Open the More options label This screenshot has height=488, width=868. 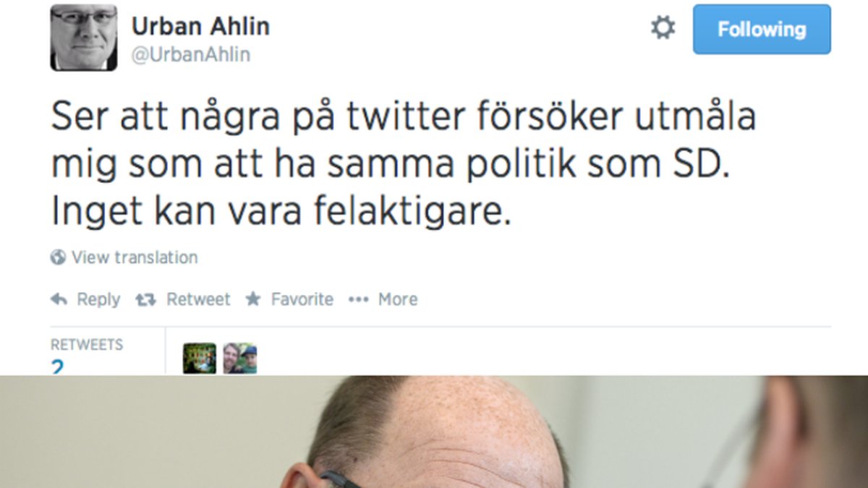pyautogui.click(x=398, y=299)
